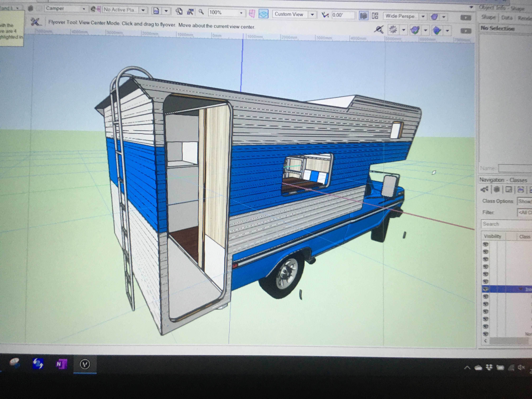Screen dimensions: 532x399
Task: Switch to the Data tab in Object Info
Action: 507,18
